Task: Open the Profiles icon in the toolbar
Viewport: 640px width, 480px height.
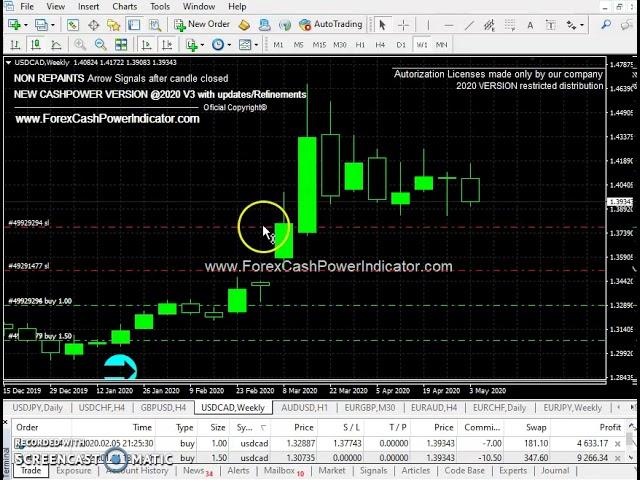Action: [41, 25]
